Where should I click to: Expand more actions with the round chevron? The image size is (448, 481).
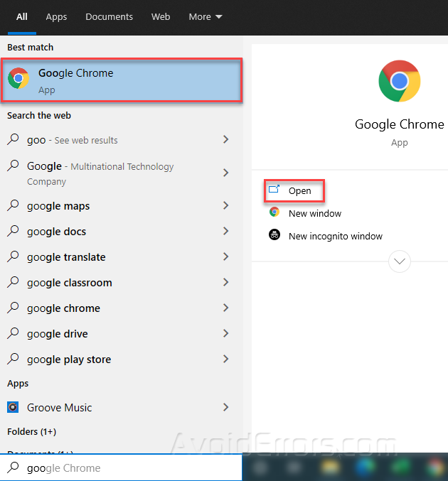[399, 261]
